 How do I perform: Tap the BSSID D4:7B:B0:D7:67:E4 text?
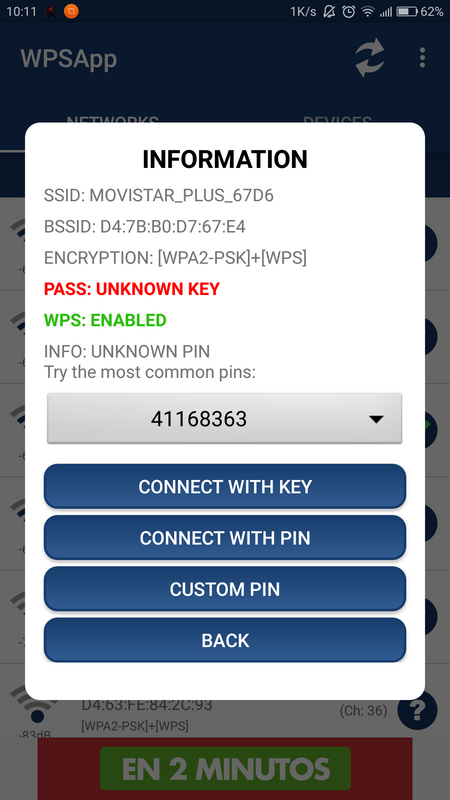[x=145, y=227]
